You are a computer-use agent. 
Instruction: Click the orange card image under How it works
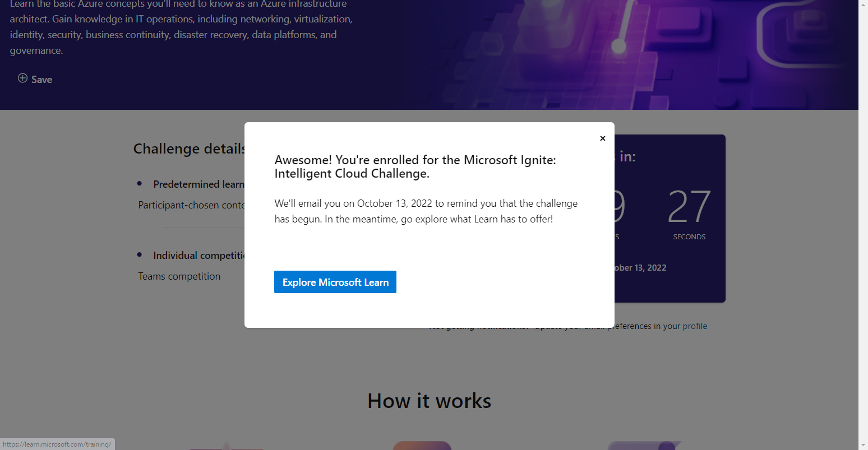pyautogui.click(x=422, y=446)
